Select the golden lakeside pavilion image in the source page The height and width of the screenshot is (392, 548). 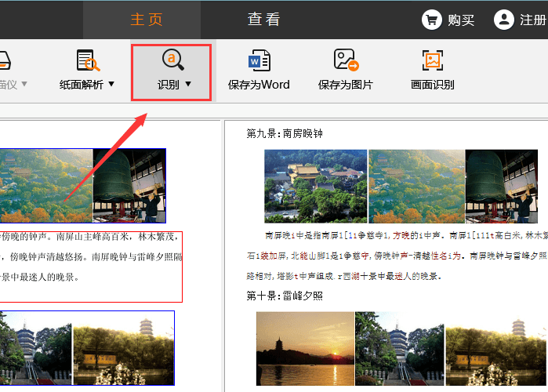124,348
